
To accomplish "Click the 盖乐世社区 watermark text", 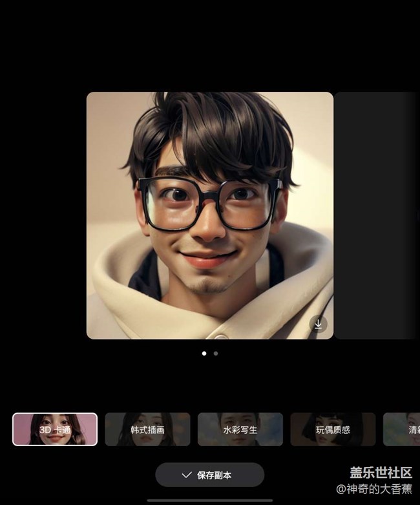I will point(381,473).
